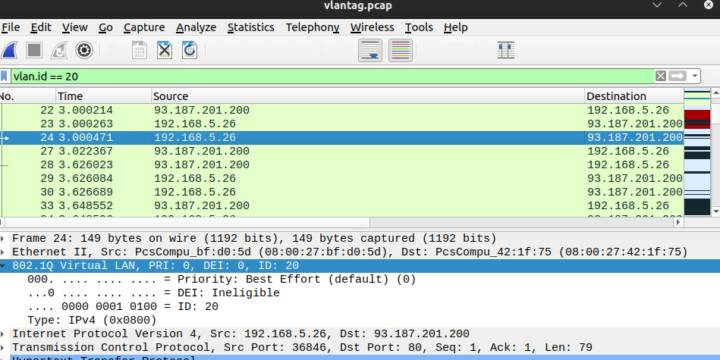This screenshot has width=720, height=360.
Task: Expand the Ethernet II tree item
Action: [3, 252]
